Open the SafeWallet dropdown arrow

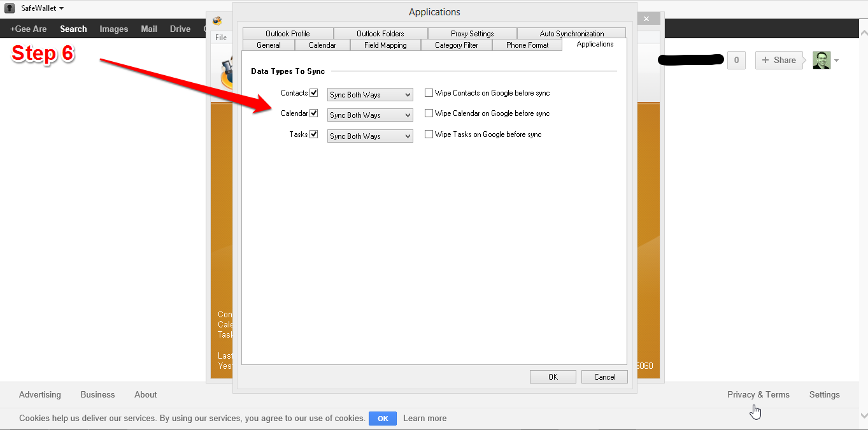point(61,8)
